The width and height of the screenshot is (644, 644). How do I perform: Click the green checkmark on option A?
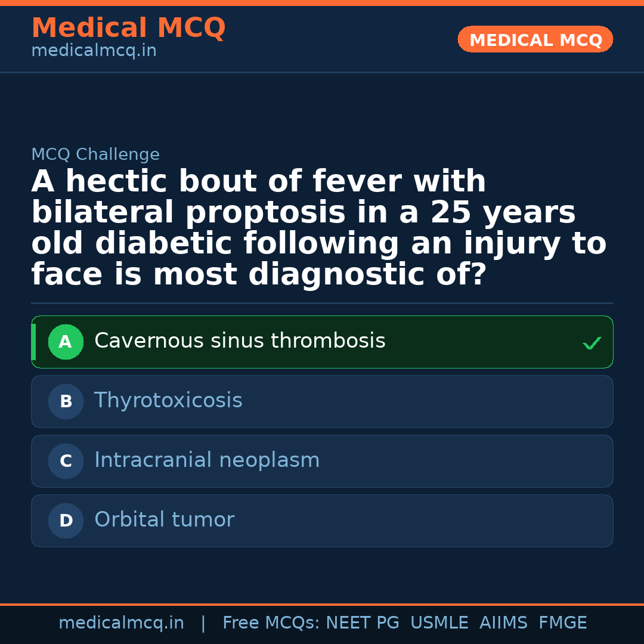pos(592,343)
